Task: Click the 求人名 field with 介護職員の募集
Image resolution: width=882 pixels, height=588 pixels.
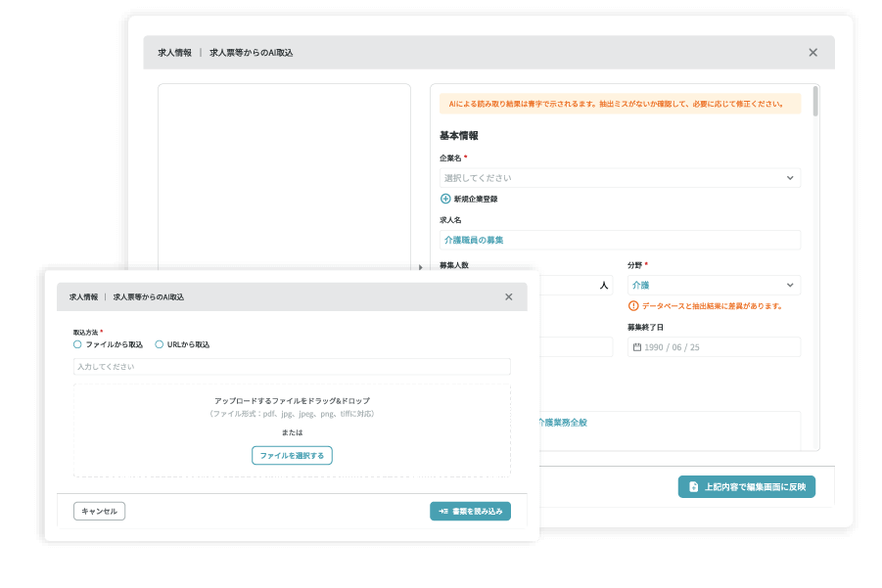Action: (620, 240)
